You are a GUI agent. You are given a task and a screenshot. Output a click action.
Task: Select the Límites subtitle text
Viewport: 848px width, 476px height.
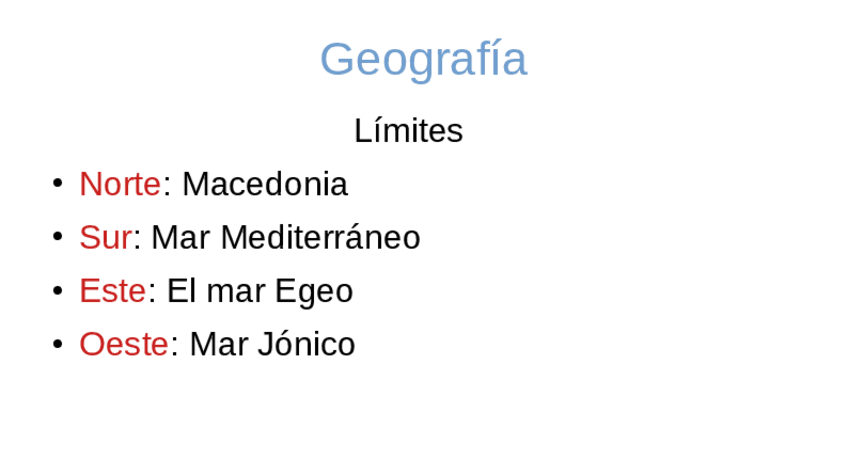tap(408, 131)
